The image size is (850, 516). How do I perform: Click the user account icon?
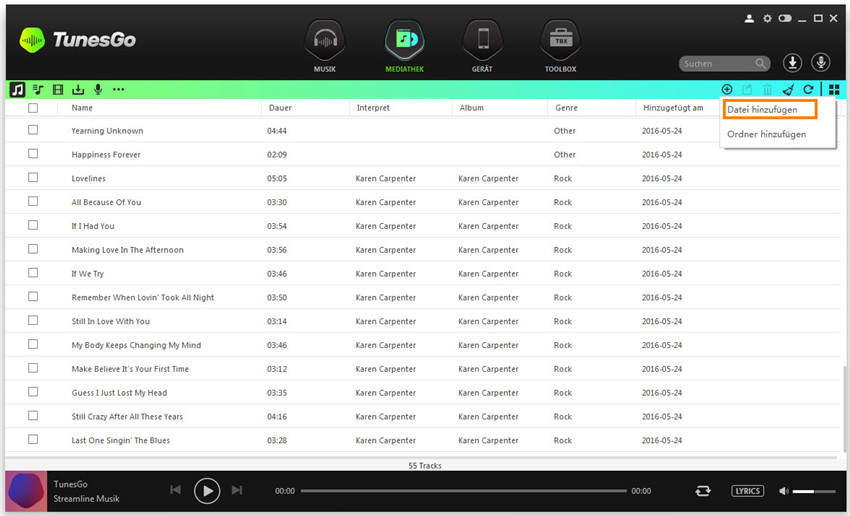[749, 19]
